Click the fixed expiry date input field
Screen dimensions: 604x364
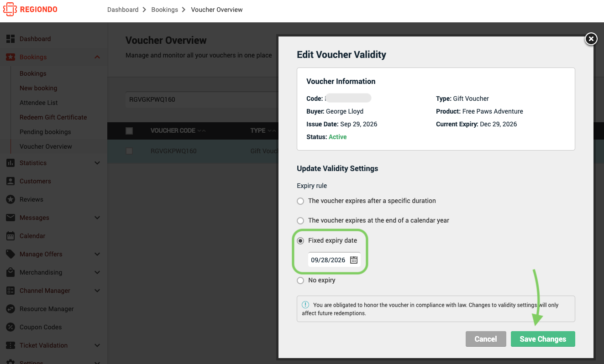334,260
